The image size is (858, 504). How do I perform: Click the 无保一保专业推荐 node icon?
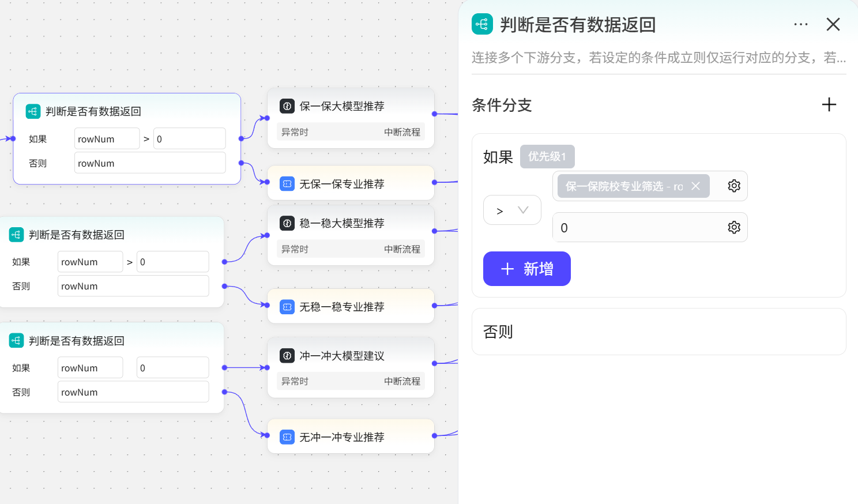(287, 184)
